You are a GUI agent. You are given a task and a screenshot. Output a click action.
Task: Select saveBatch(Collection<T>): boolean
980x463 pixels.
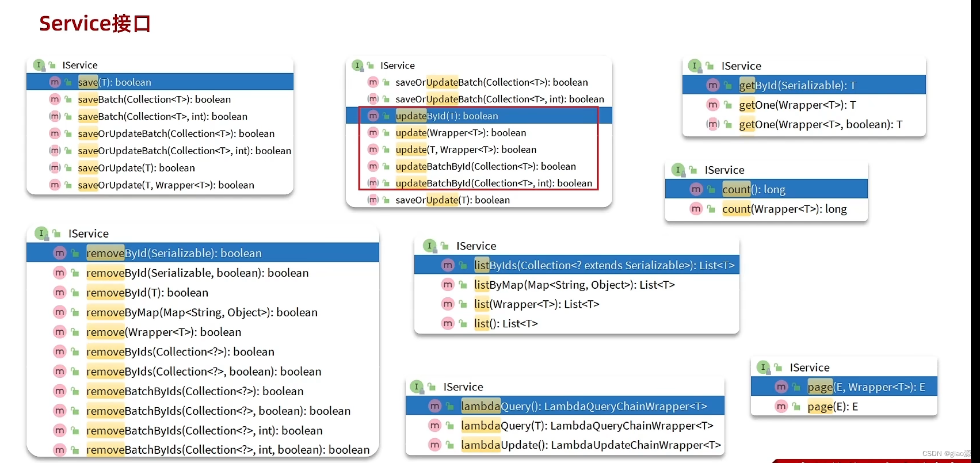pos(154,100)
